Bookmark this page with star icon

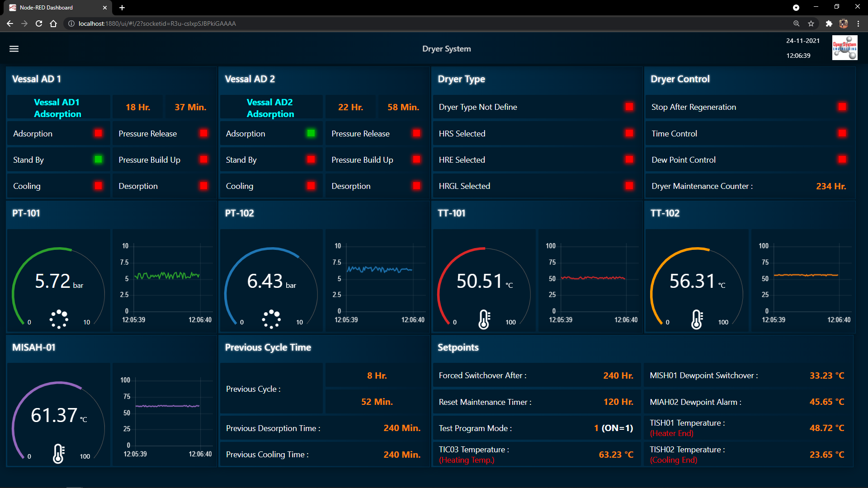pos(811,23)
